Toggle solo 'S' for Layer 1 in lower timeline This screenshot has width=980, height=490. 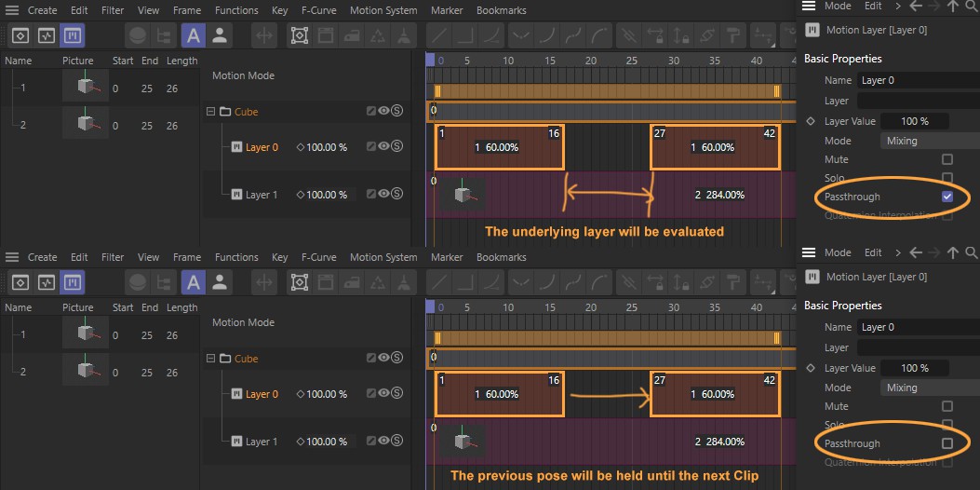coord(396,441)
